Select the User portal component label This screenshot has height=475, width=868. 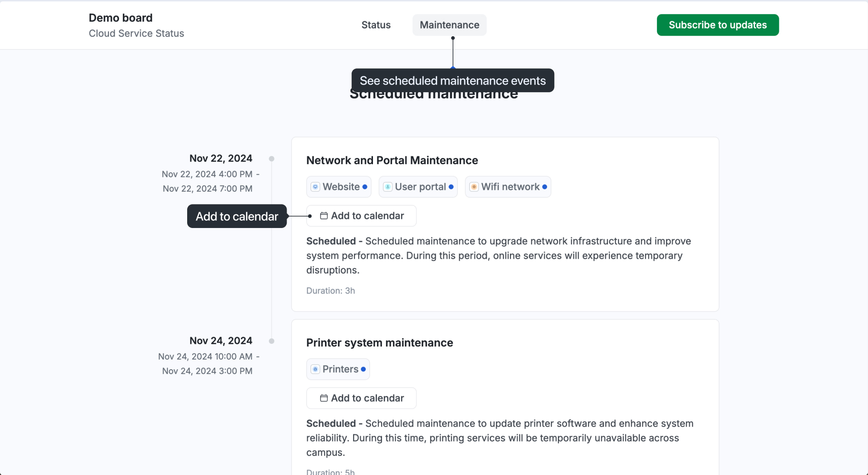(x=420, y=187)
